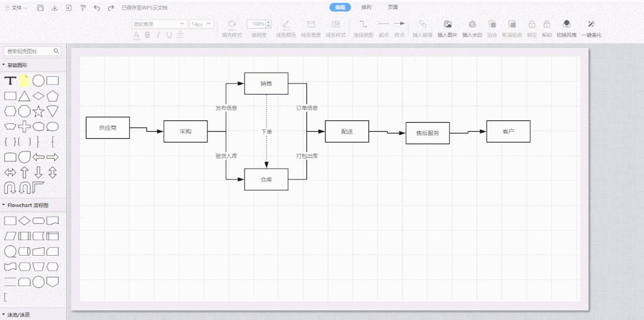Click the undo arrow icon
Viewport: 644px width, 320px height.
tap(97, 8)
